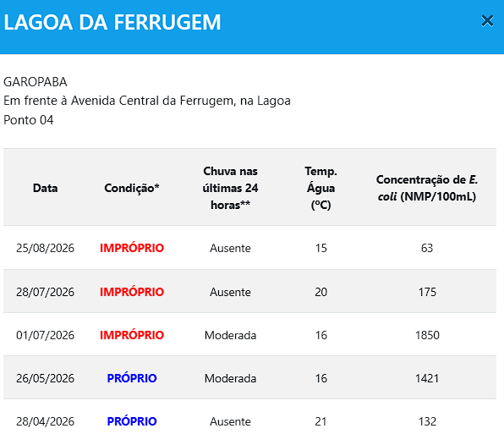Select the 28/07/2026 date cell
Viewport: 504px width, 445px height.
click(x=46, y=292)
